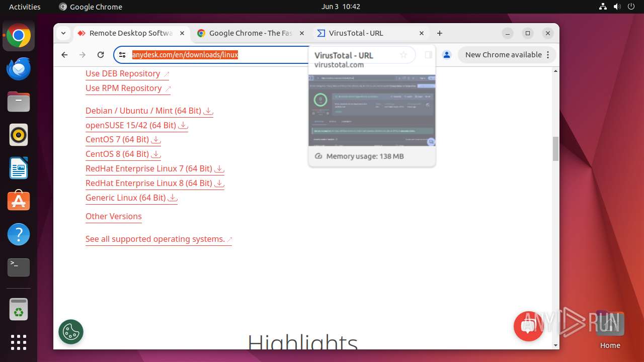This screenshot has height=362, width=644.
Task: Switch to VirusTotal - URL tab
Action: 371,33
